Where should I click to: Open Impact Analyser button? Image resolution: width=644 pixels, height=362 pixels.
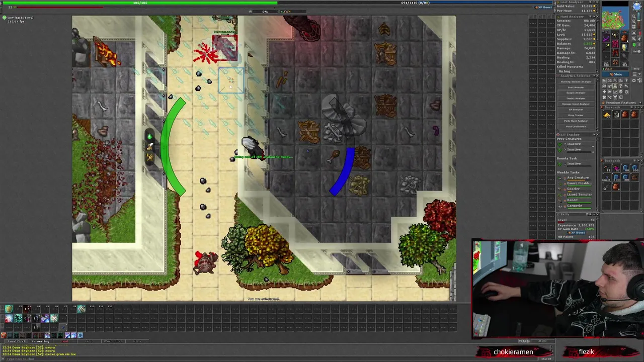point(576,99)
